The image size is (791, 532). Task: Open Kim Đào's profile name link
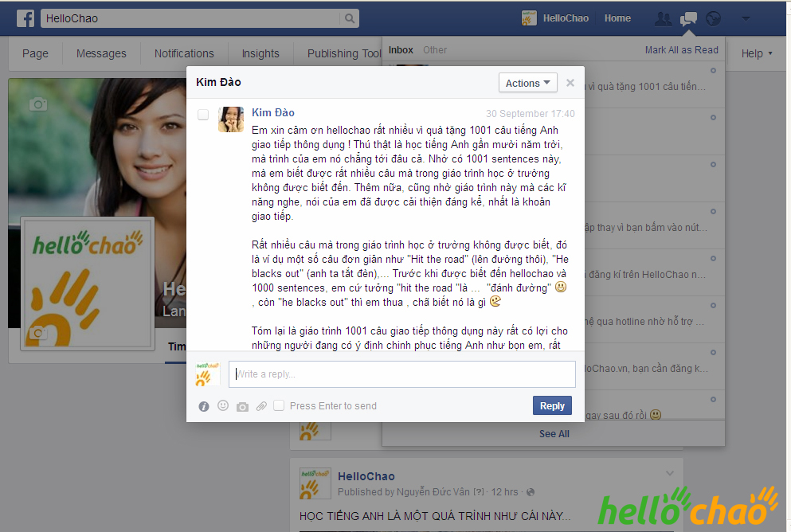point(273,112)
